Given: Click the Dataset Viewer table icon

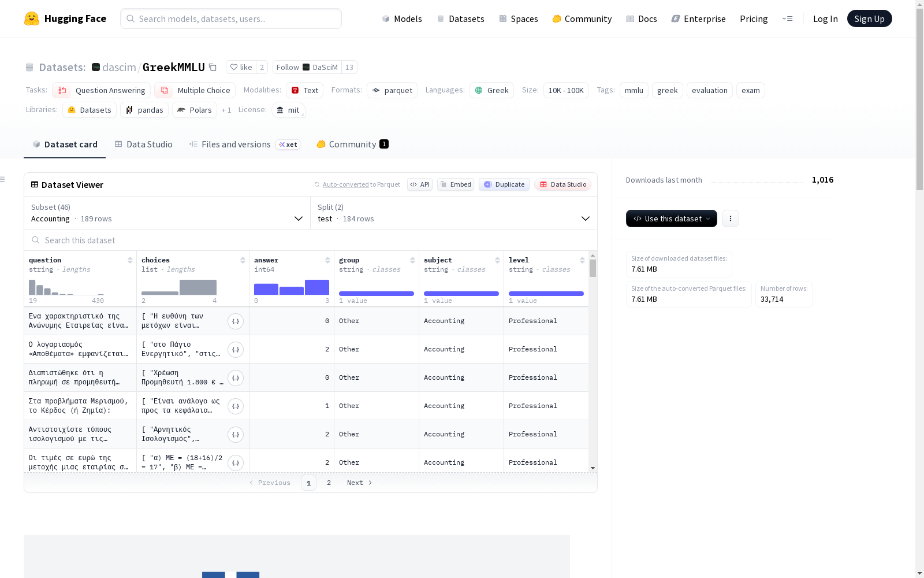Looking at the screenshot, I should pos(35,185).
